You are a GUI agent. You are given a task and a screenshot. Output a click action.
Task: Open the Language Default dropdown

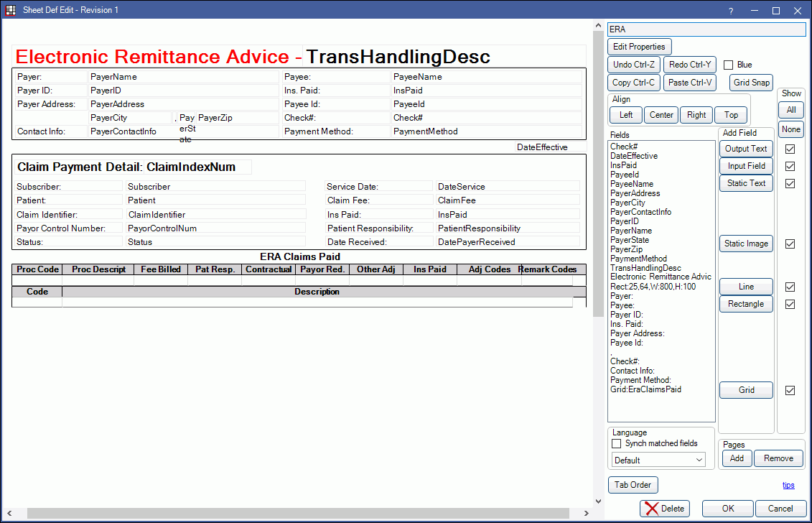click(x=658, y=460)
